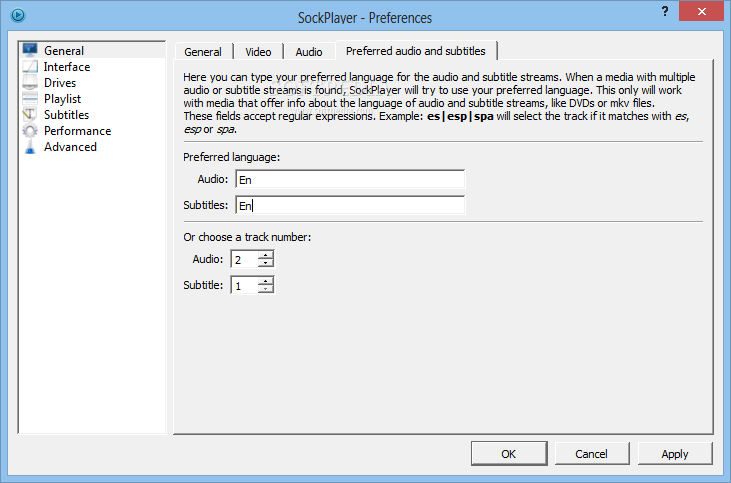731x483 pixels.
Task: Click the preferred Audio language field
Action: click(x=350, y=179)
